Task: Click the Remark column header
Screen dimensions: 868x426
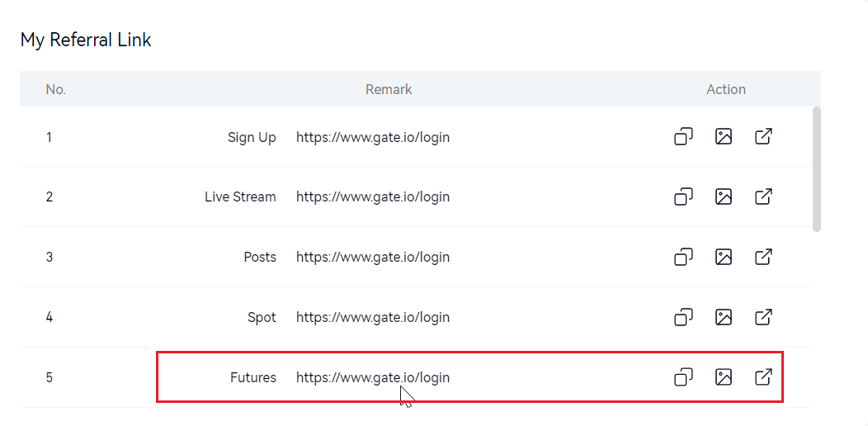Action: tap(389, 89)
